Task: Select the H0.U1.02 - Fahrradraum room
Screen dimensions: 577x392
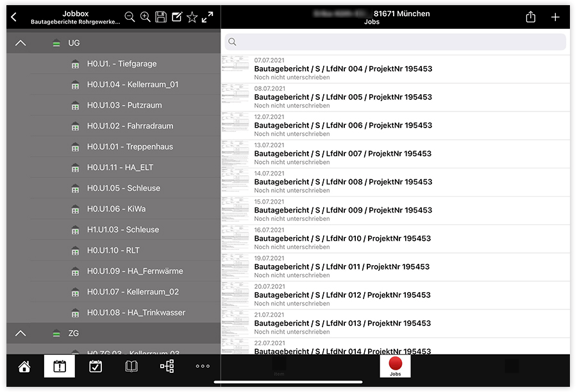Action: pyautogui.click(x=130, y=126)
